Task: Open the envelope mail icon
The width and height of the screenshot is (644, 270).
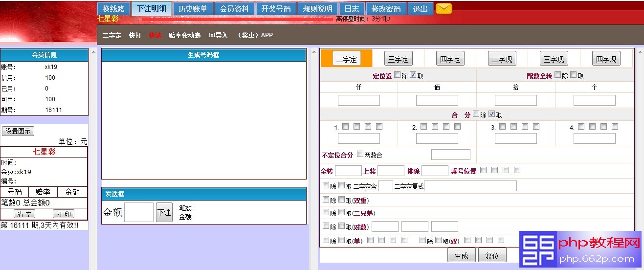Action: coord(444,8)
